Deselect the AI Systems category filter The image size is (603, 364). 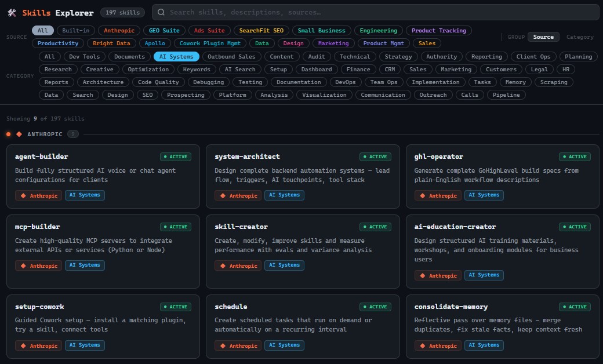176,56
